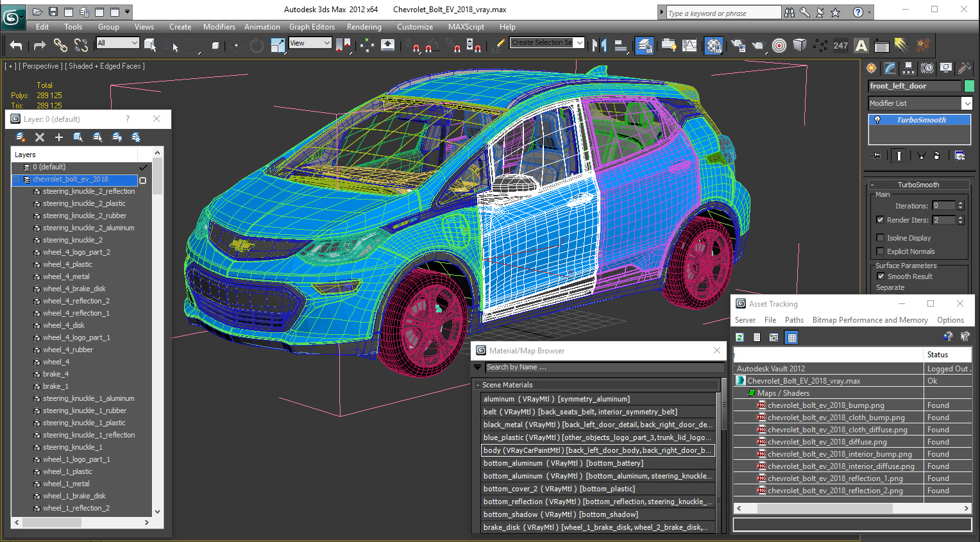Click Search by Name field in Material Browser
This screenshot has width=980, height=542.
(604, 368)
